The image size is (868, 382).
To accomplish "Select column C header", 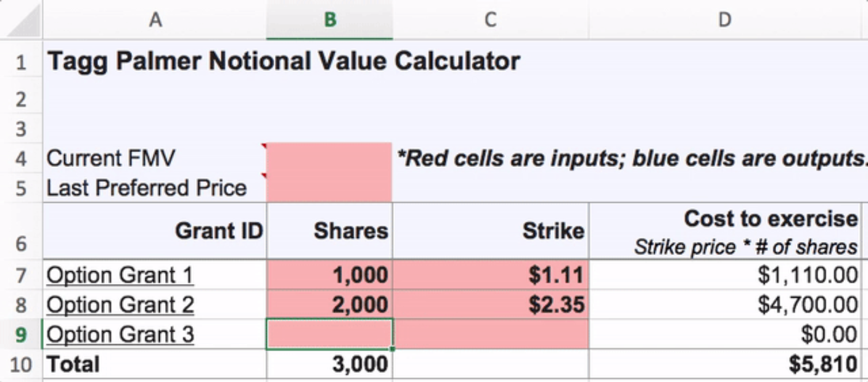I will (490, 20).
